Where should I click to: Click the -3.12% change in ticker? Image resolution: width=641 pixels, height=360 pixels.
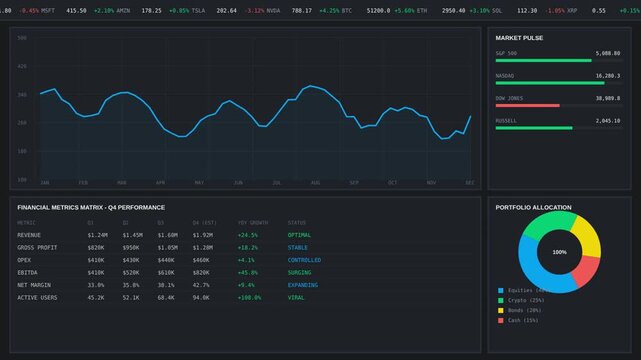[x=254, y=11]
